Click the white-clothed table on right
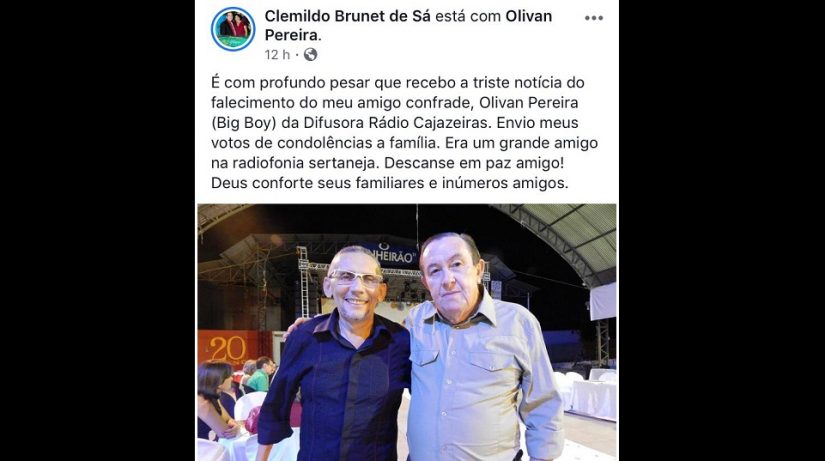The image size is (825, 461). [x=593, y=399]
